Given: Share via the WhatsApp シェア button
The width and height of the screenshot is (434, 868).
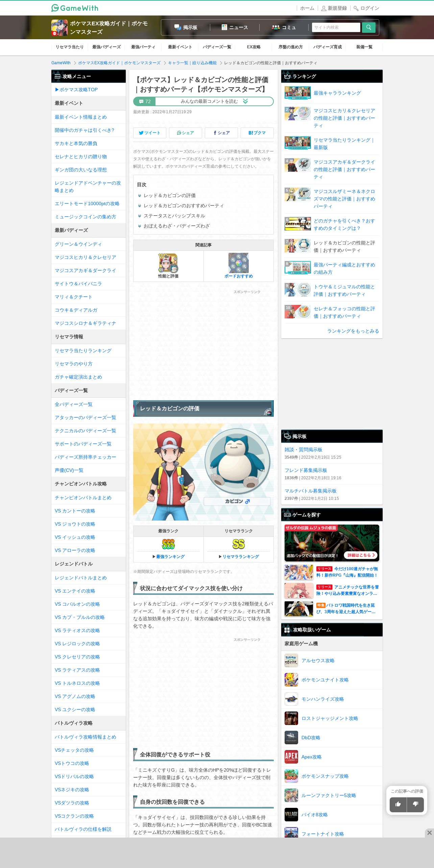Looking at the screenshot, I should click(186, 133).
